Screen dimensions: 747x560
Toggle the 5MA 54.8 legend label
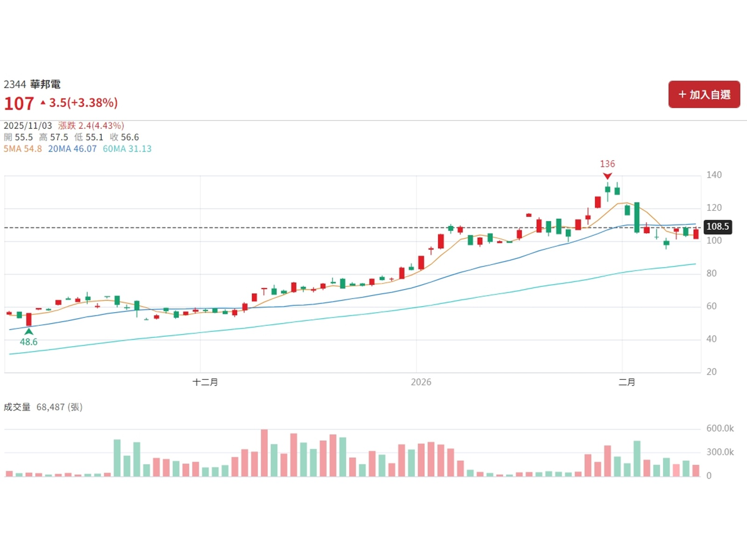22,149
